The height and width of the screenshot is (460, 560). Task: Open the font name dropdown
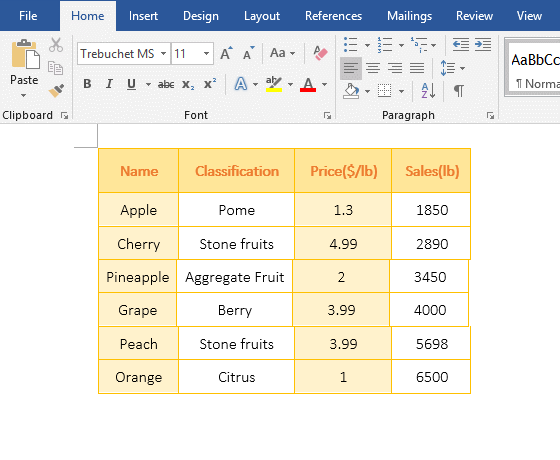(x=163, y=54)
